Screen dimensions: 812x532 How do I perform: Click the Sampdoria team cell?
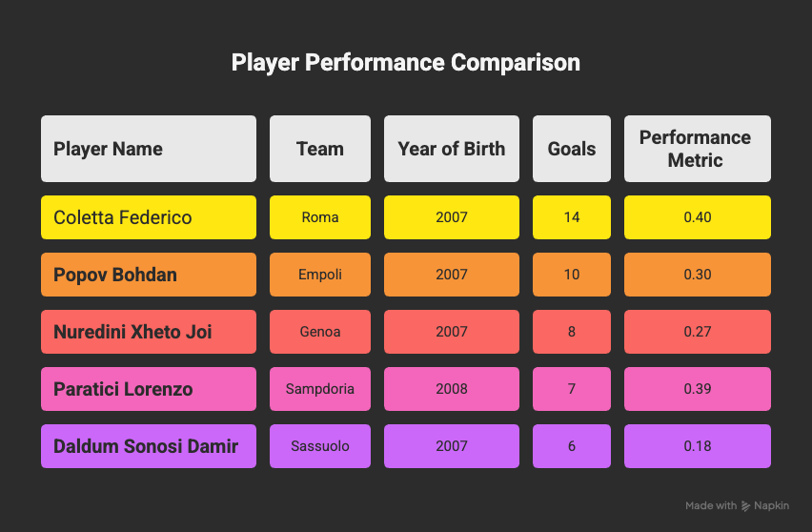tap(320, 389)
